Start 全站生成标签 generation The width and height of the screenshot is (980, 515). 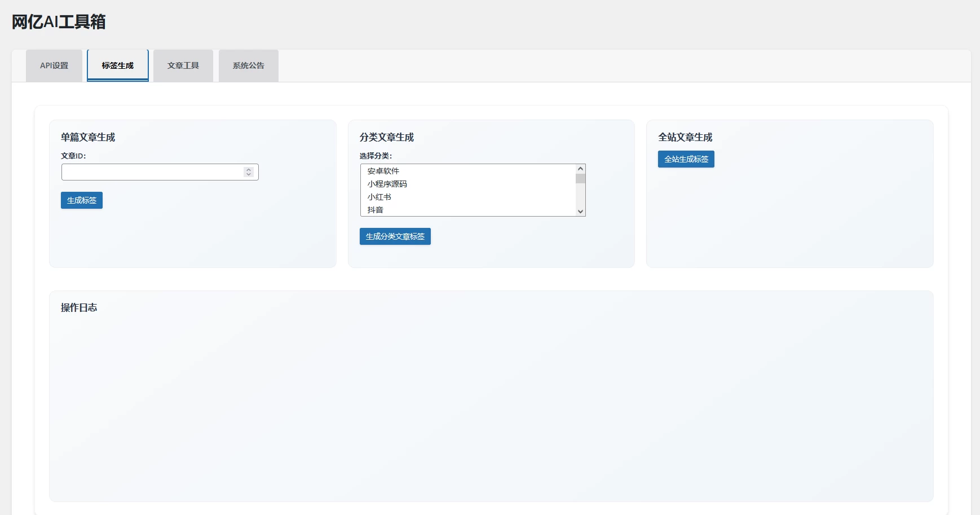tap(686, 159)
